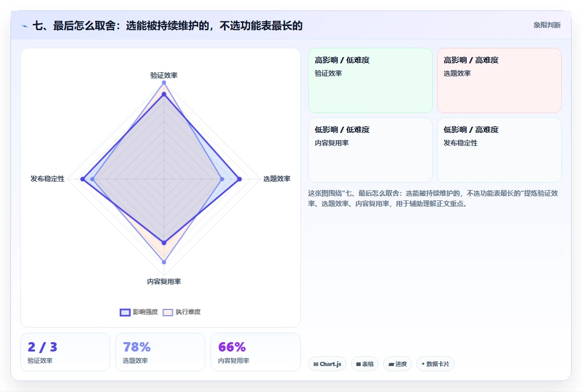Open the 低影响 / 低难度 quadrant card

coord(371,150)
